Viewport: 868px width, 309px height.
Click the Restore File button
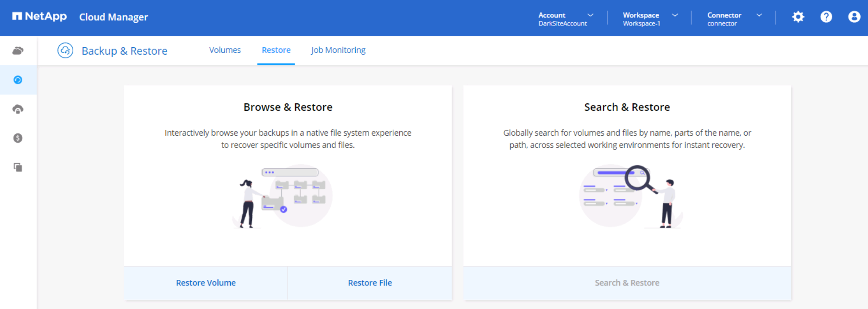pos(370,283)
